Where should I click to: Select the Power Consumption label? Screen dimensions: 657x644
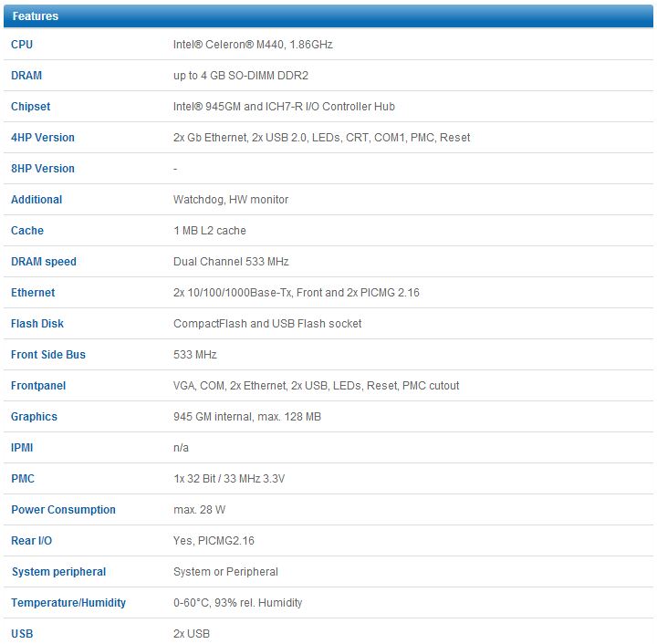pyautogui.click(x=63, y=509)
